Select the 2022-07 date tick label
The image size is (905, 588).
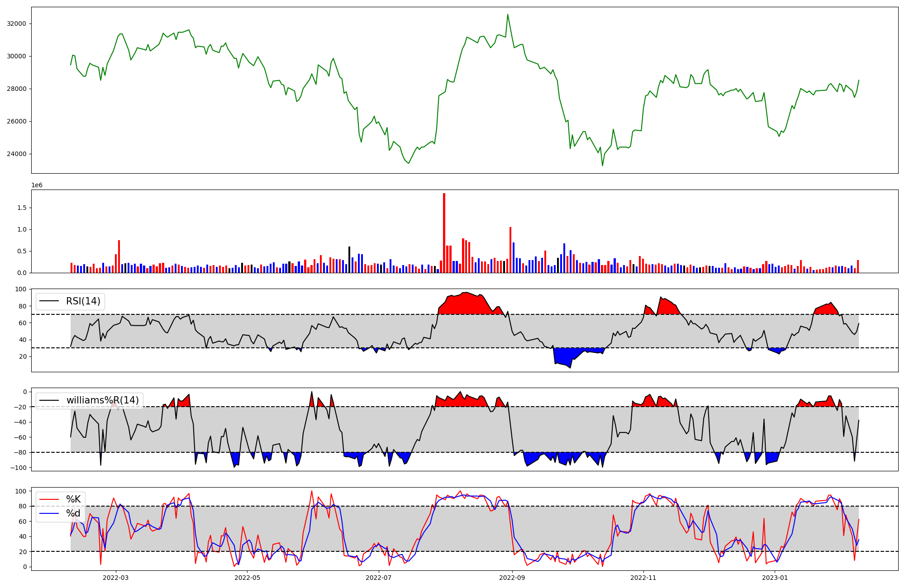pyautogui.click(x=378, y=578)
